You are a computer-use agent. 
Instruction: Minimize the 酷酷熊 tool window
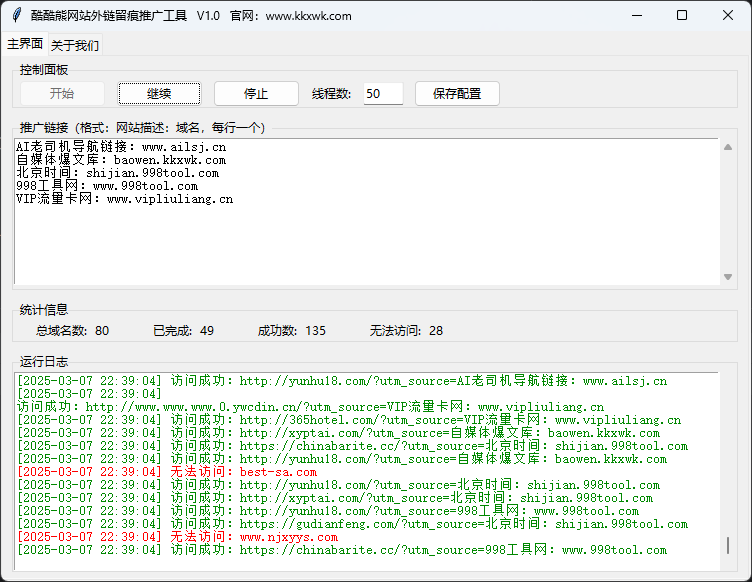pos(635,16)
